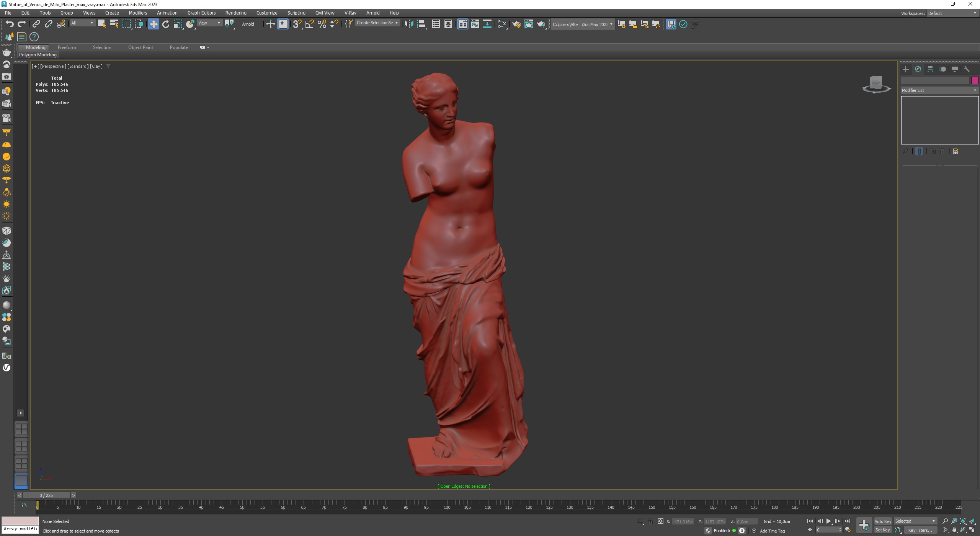Open Key Filters dialog

pos(920,530)
